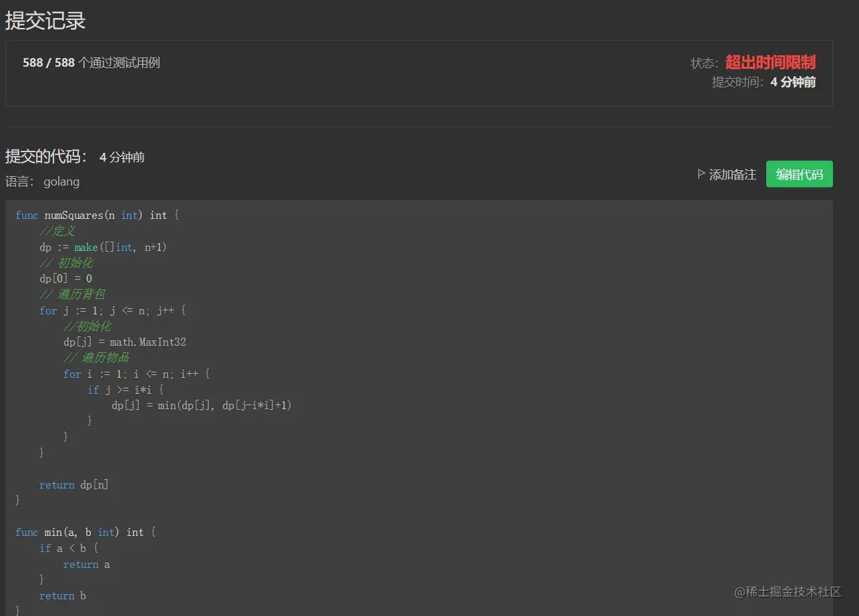Click the func min(a, b int) int line
The width and height of the screenshot is (859, 616).
pyautogui.click(x=85, y=532)
